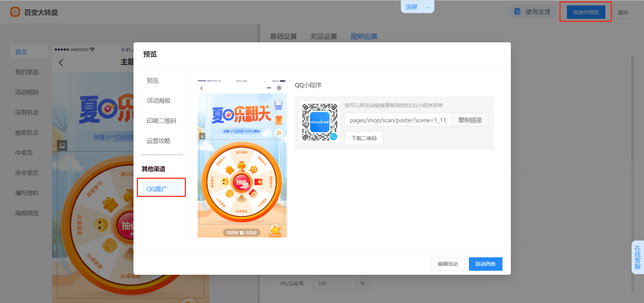Click the music note icon in the preview

click(x=279, y=133)
